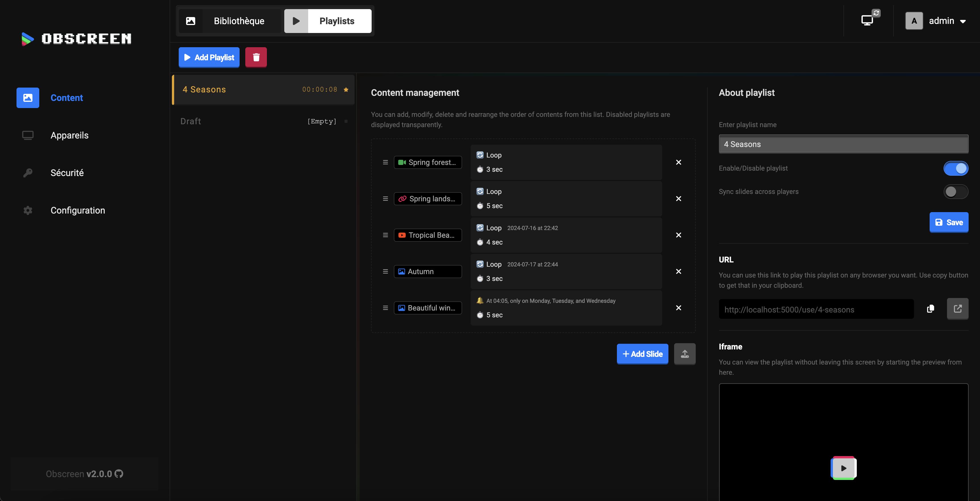
Task: Remove the Spring forest slide
Action: (x=678, y=162)
